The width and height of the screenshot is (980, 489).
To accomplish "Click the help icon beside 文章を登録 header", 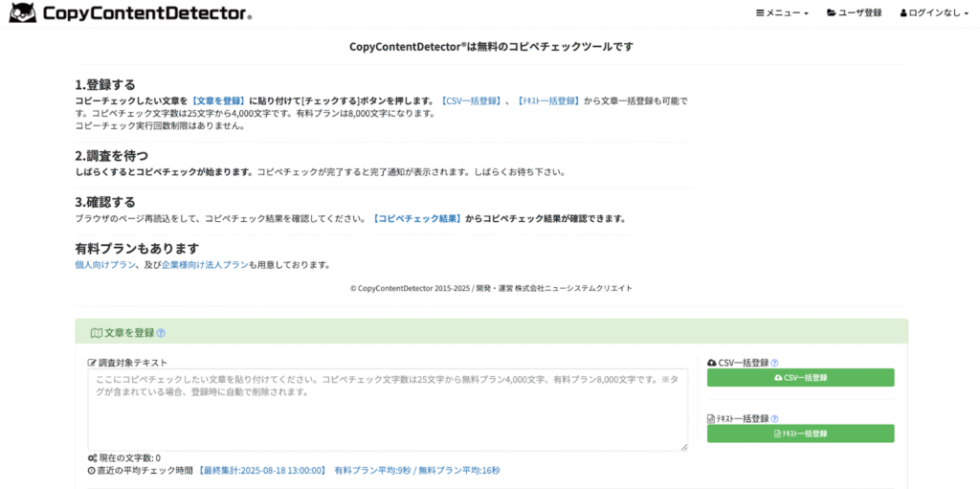I will pyautogui.click(x=161, y=333).
